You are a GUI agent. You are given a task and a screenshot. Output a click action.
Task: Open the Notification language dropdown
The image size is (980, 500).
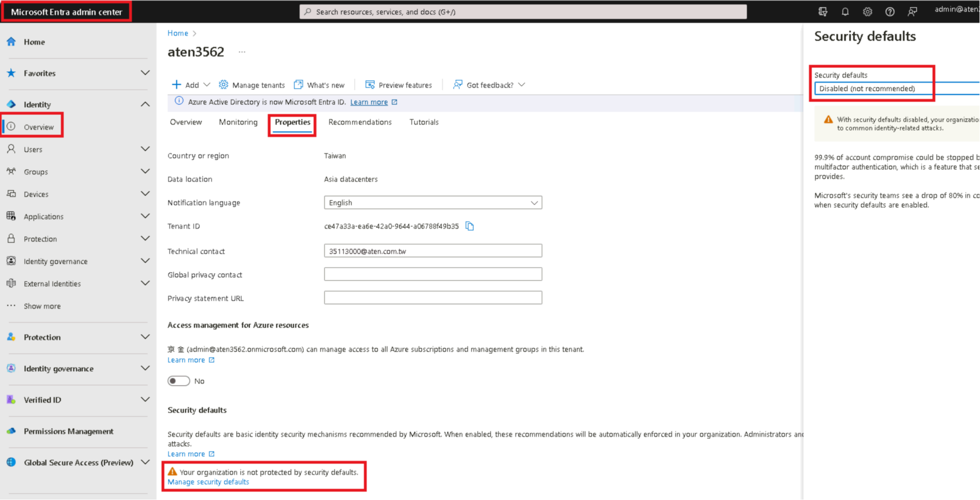433,203
